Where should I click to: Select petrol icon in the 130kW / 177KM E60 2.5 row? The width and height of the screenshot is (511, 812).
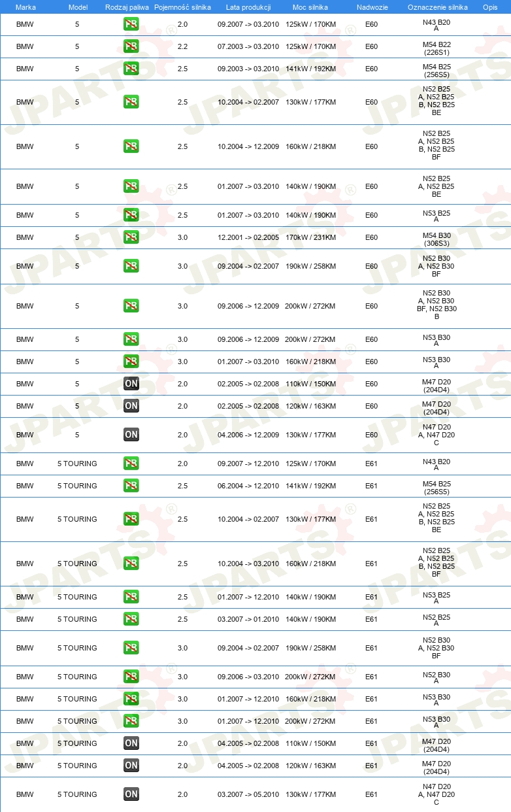131,102
